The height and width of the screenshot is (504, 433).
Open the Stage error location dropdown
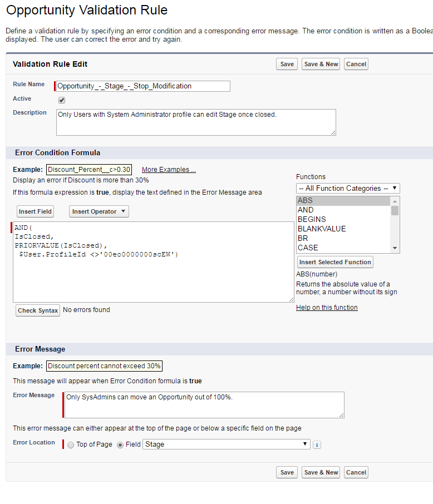point(227,444)
